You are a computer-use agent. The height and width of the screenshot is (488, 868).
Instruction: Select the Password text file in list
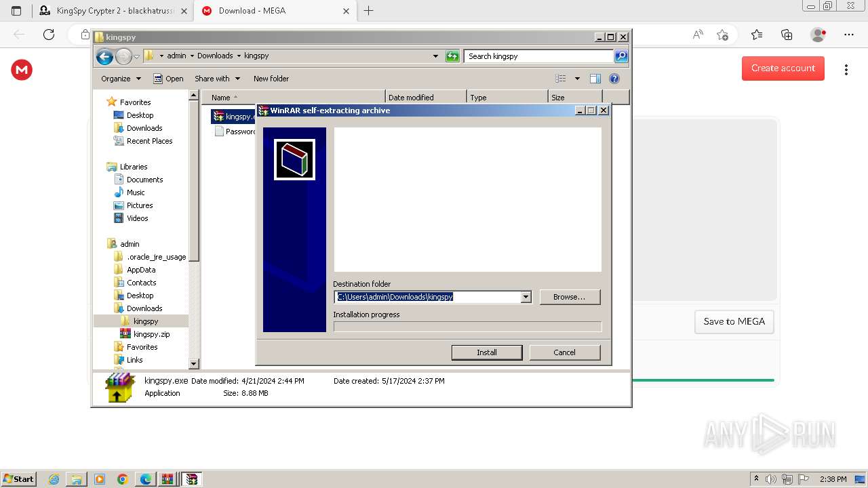coord(235,131)
